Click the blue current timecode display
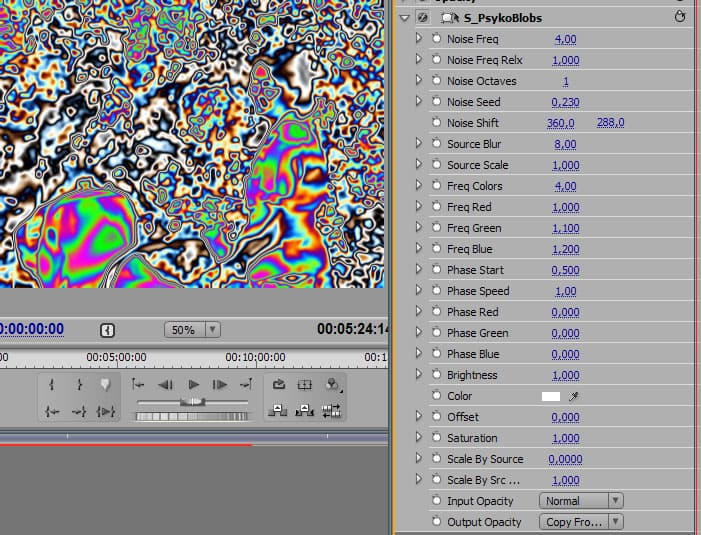Screen dimensions: 701x535 coord(31,329)
